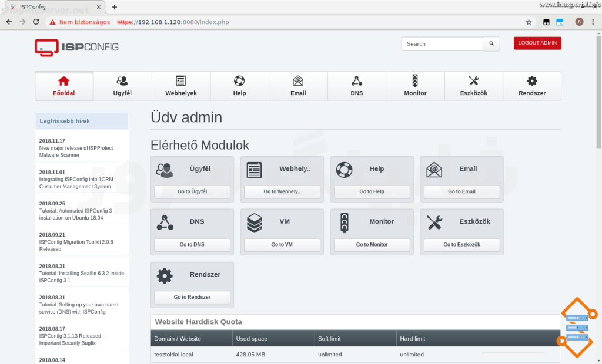Close the ISPConfig browser tab
Image resolution: width=602 pixels, height=364 pixels.
coord(99,7)
